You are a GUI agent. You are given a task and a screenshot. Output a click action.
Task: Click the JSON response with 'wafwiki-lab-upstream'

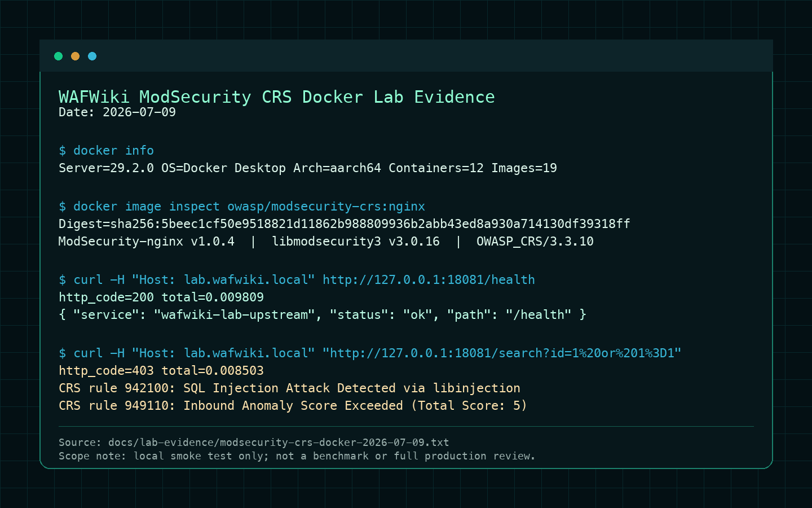pos(323,315)
